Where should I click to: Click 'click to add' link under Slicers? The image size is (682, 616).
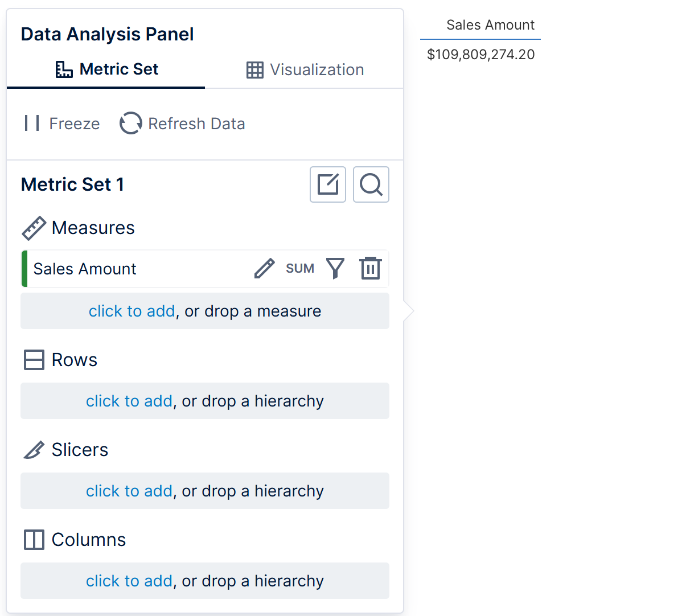(x=129, y=491)
